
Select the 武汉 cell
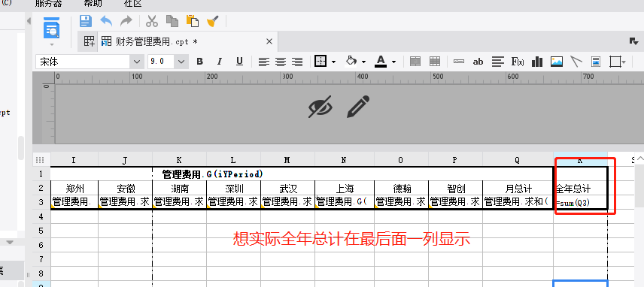[287, 189]
